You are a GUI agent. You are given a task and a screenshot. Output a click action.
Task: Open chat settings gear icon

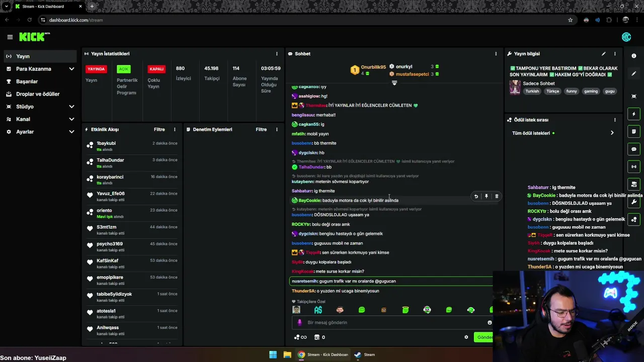point(466,337)
